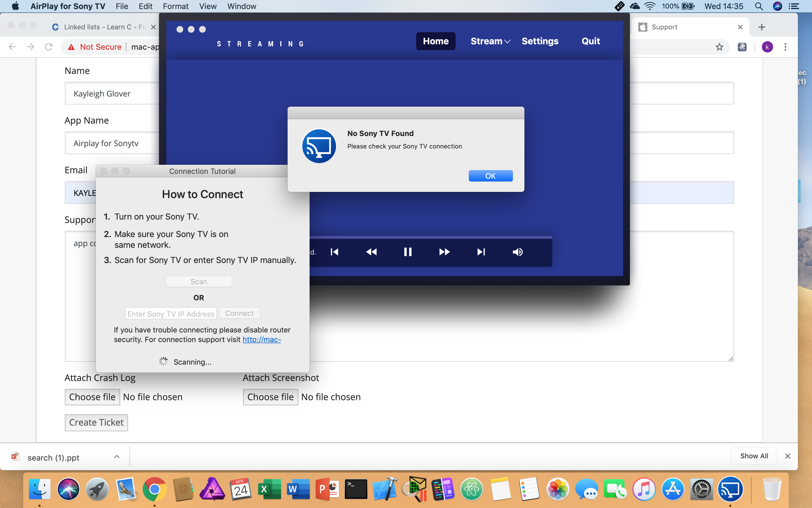Open Music (iTunes) from the Dock

pos(644,489)
